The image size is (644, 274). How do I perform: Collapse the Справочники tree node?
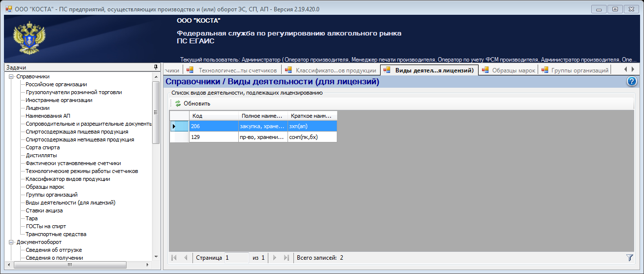[11, 76]
